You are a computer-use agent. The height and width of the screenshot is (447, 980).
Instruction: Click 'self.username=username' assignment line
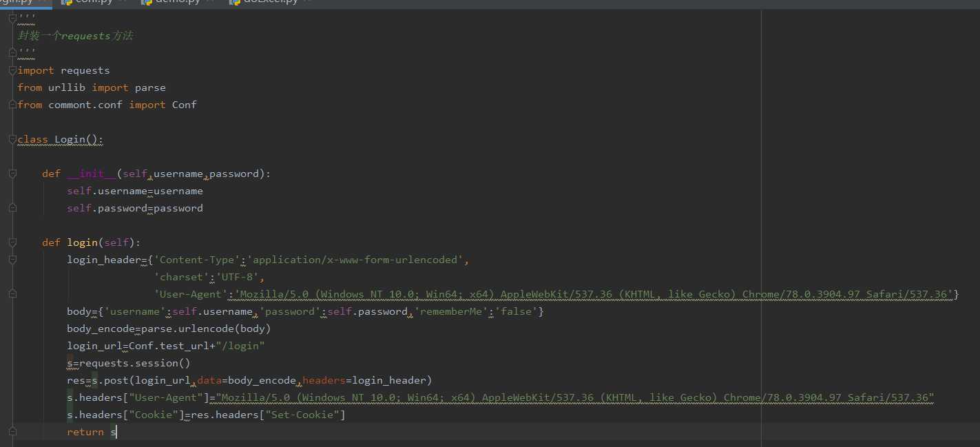click(x=135, y=191)
